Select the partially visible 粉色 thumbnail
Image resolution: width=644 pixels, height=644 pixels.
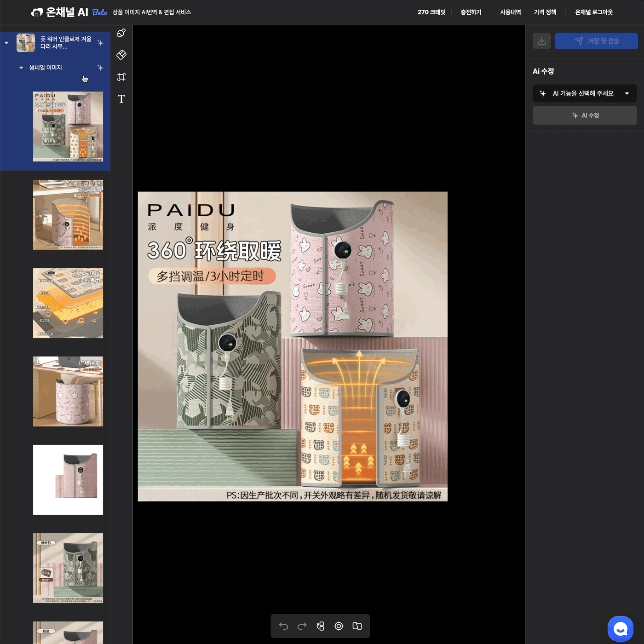68,632
